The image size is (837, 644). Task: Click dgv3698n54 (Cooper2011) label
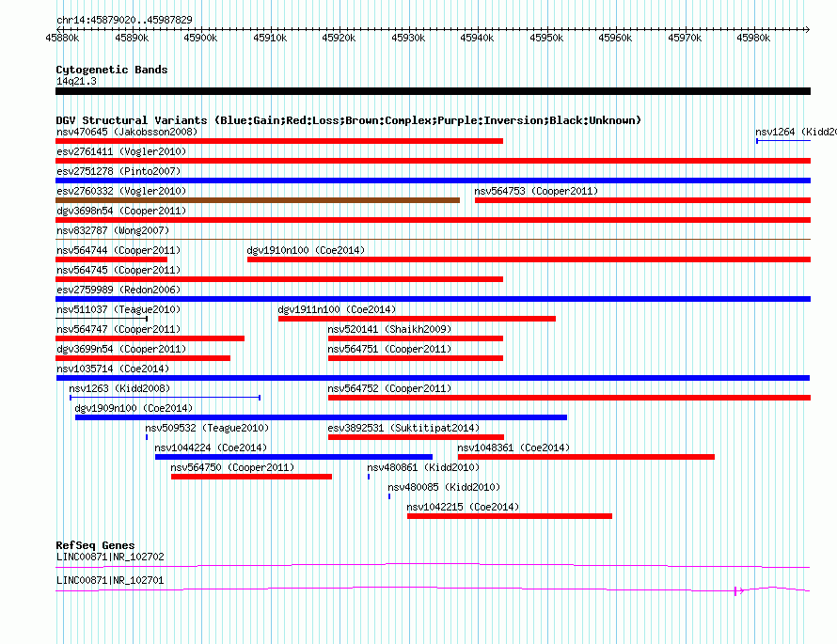(121, 211)
